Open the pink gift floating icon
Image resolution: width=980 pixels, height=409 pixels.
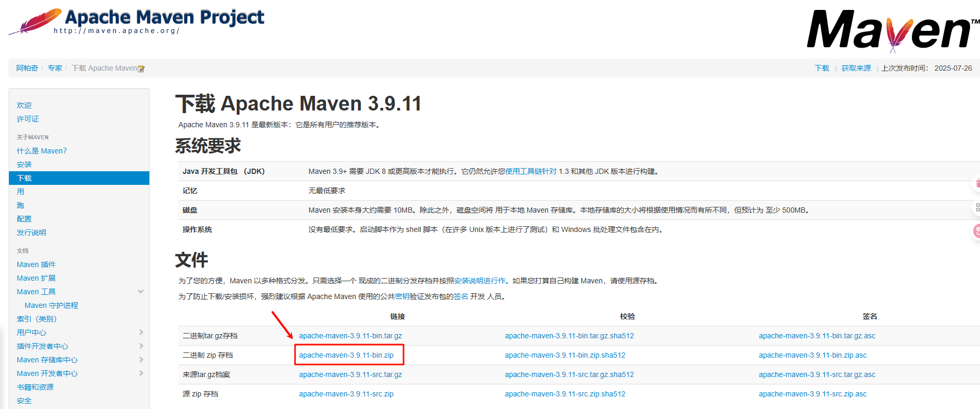[977, 183]
